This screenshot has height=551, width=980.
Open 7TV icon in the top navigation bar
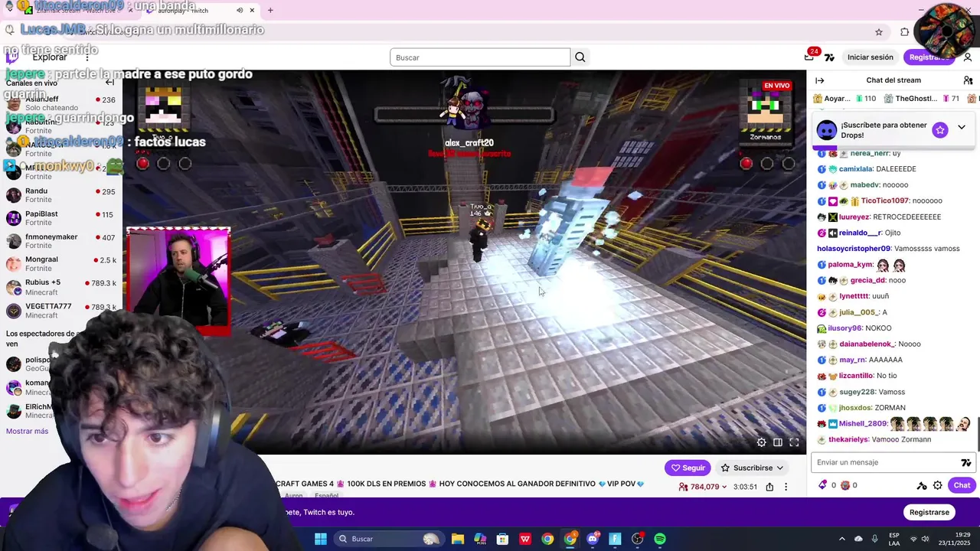(829, 57)
